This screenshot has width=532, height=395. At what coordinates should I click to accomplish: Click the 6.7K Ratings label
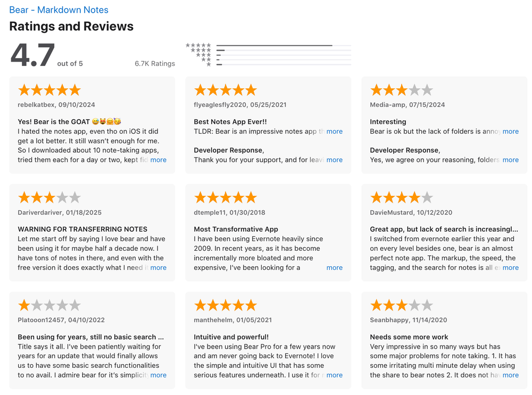(155, 63)
